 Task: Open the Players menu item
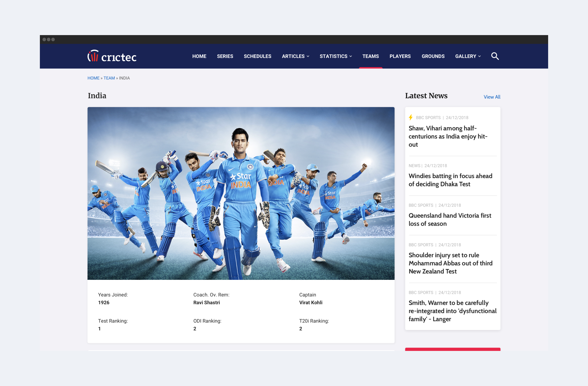click(x=400, y=56)
